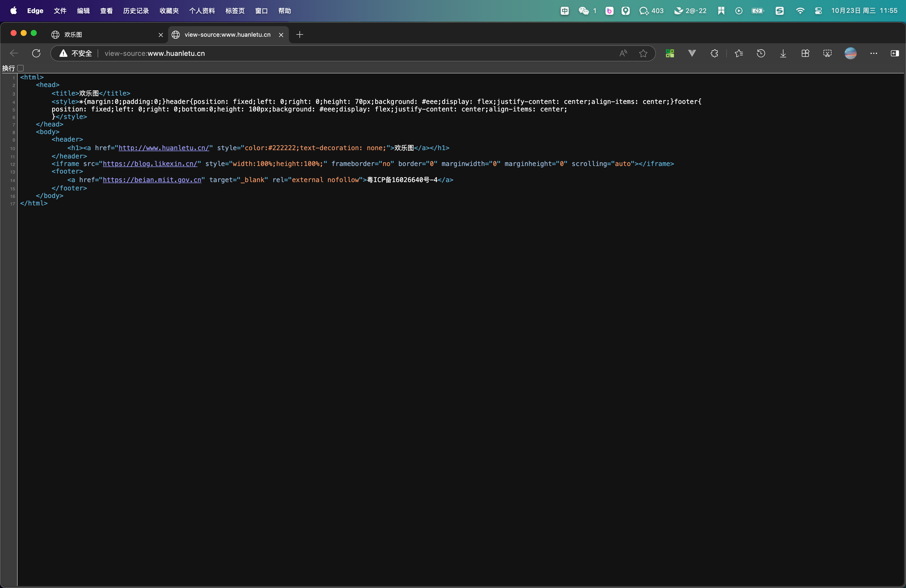
Task: Click the V-shaped extension icon
Action: pos(692,53)
